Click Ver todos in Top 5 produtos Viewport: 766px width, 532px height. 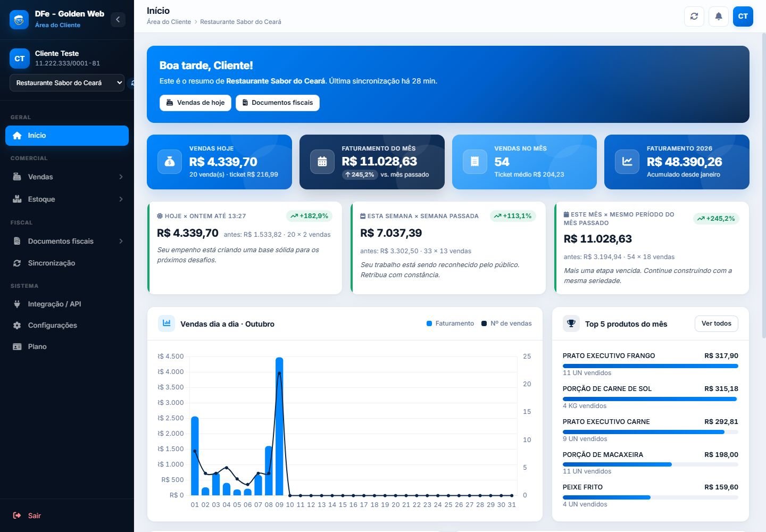(x=716, y=323)
